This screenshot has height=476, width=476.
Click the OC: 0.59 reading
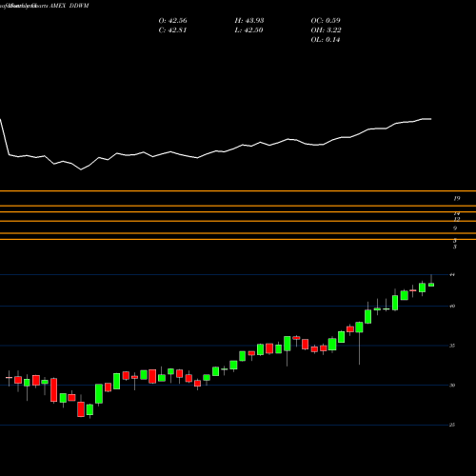click(326, 21)
